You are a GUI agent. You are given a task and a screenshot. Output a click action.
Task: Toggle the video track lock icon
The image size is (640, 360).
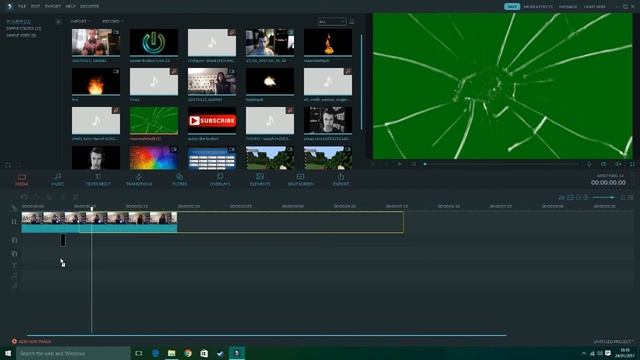tap(14, 222)
